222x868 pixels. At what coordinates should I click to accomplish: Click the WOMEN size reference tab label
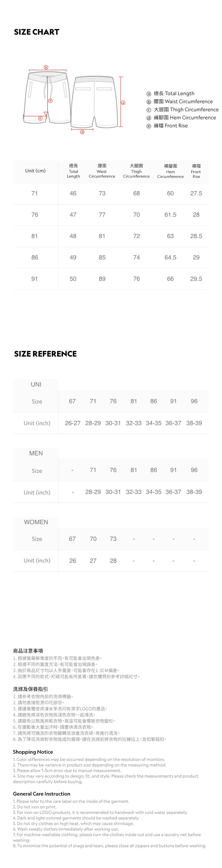pyautogui.click(x=36, y=522)
